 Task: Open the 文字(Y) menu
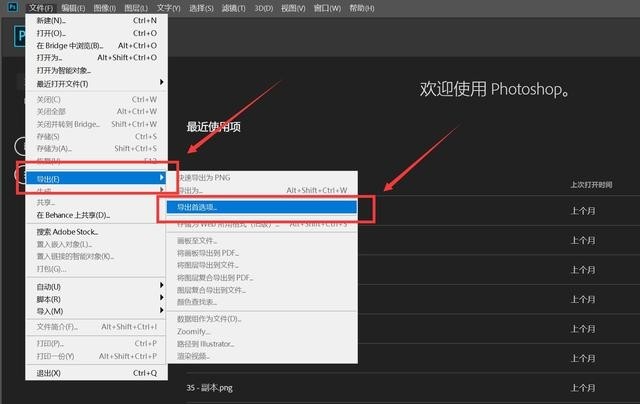[168, 8]
